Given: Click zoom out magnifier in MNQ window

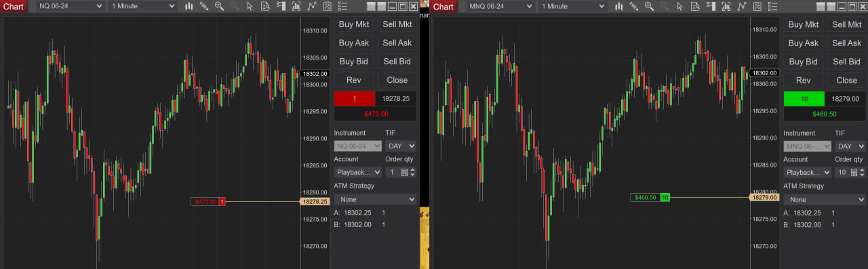Looking at the screenshot, I should [665, 6].
